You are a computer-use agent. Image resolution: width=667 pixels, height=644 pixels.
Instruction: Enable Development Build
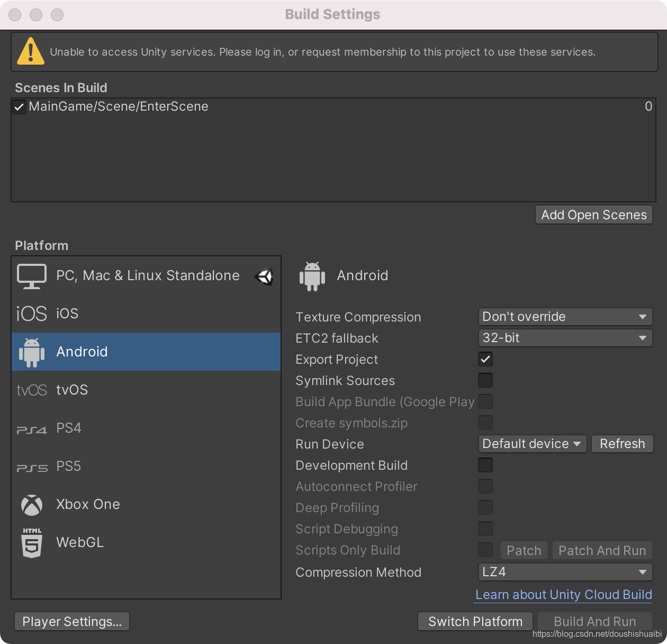[x=485, y=465]
